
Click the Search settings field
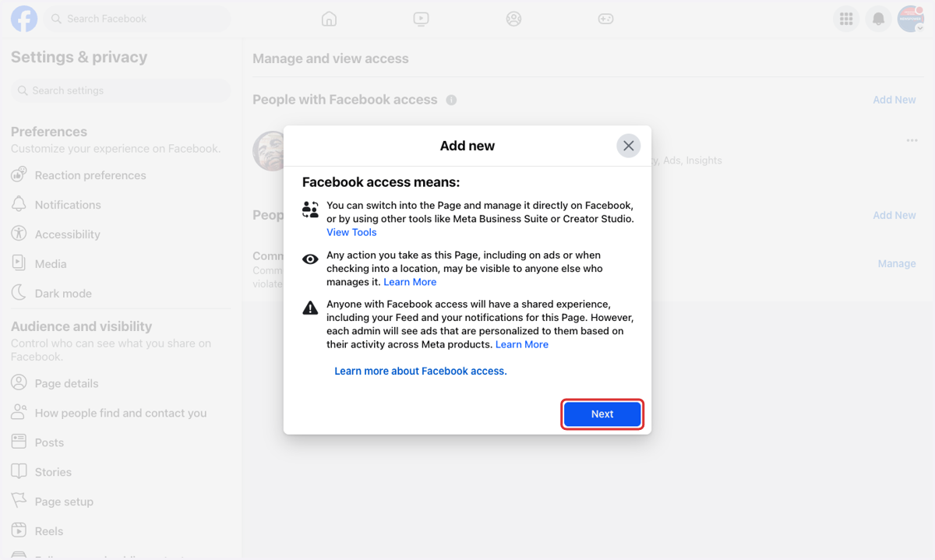coord(121,90)
